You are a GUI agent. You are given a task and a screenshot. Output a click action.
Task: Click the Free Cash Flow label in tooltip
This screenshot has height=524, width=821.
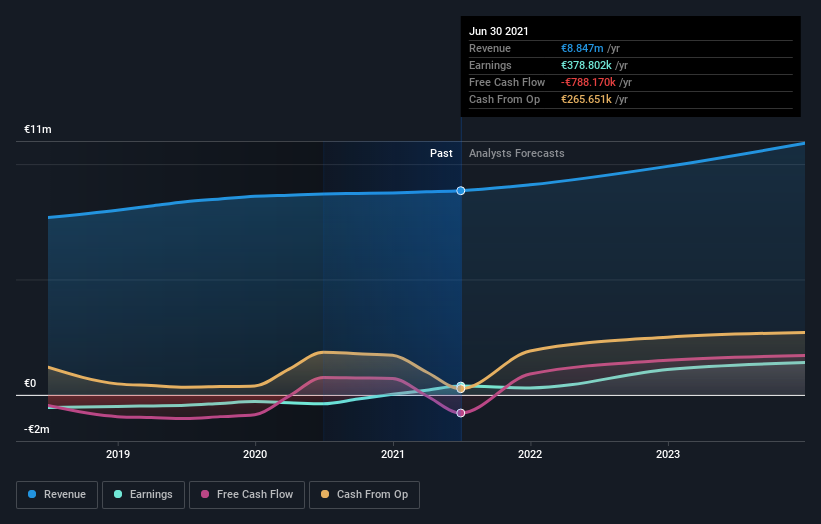coord(507,82)
